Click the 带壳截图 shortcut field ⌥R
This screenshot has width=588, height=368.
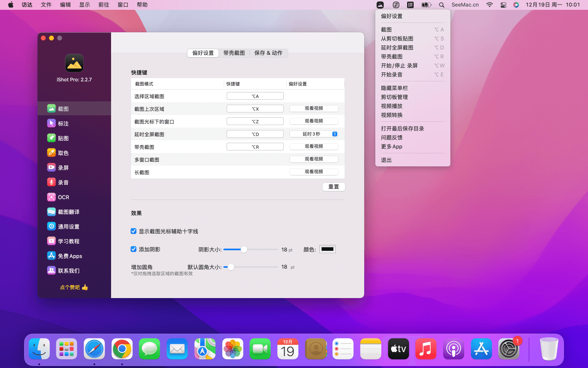[255, 147]
